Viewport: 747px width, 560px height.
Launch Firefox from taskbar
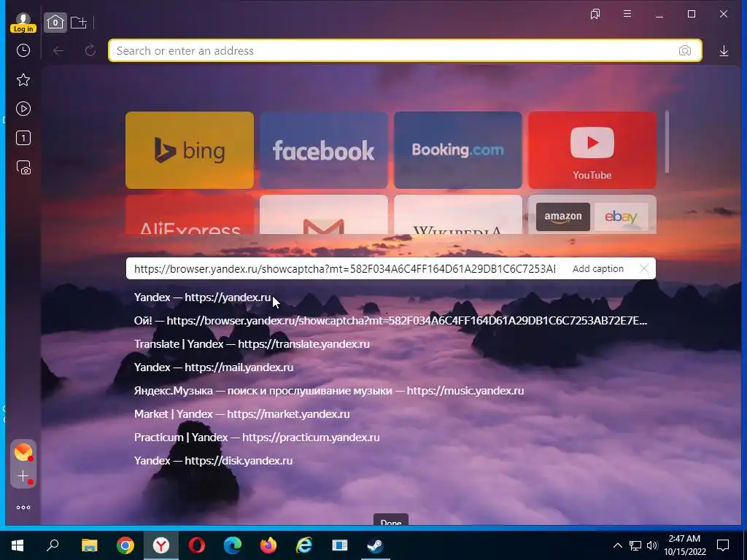point(268,545)
